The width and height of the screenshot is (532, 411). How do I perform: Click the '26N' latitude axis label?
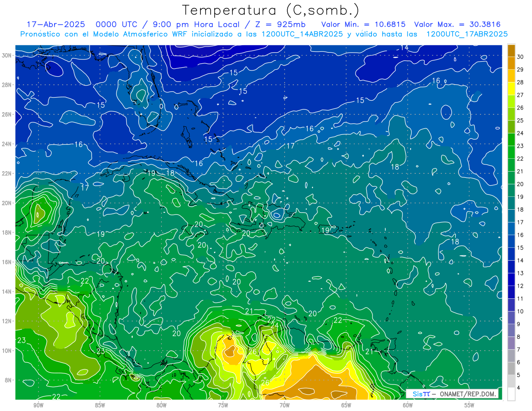[7, 114]
